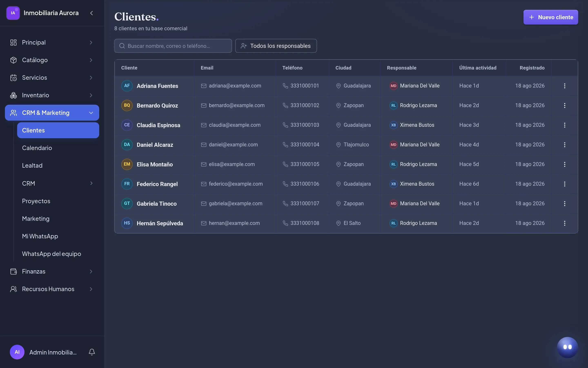Collapse the CRM & Marketing section

(x=52, y=113)
